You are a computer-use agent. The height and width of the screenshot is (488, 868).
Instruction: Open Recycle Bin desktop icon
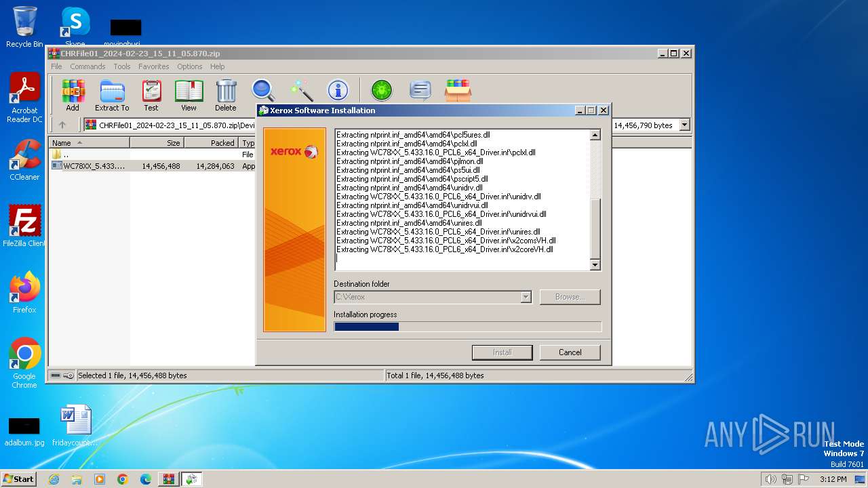[x=24, y=26]
